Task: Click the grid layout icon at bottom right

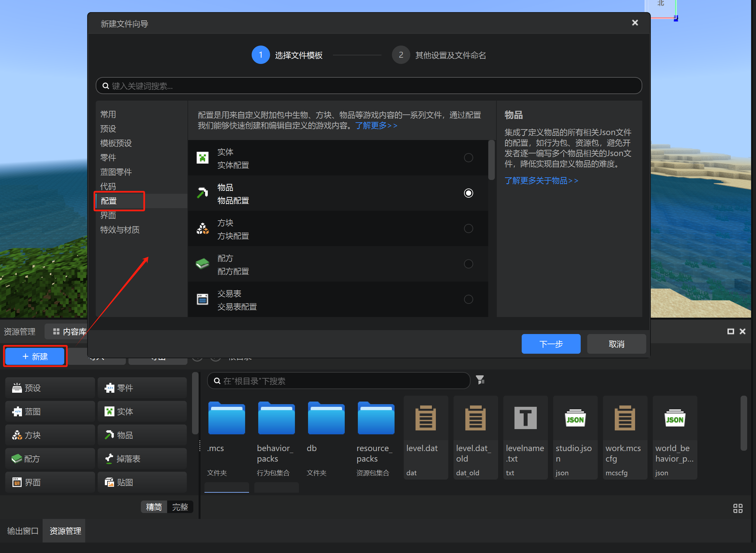Action: [738, 508]
